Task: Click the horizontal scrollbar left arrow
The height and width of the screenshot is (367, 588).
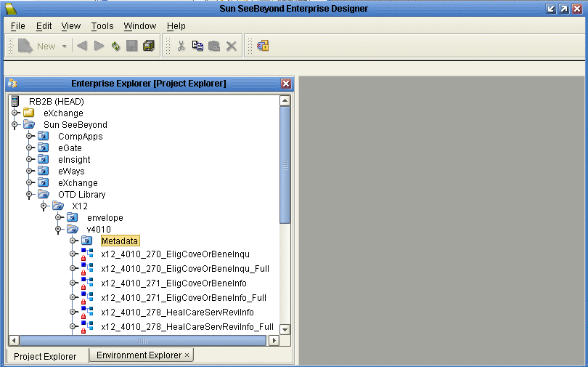Action: point(14,340)
